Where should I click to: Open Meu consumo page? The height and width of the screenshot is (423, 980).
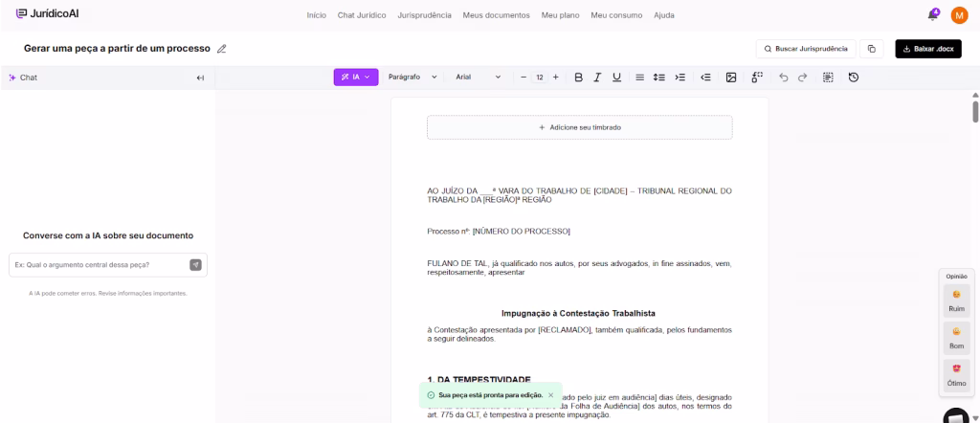point(616,15)
